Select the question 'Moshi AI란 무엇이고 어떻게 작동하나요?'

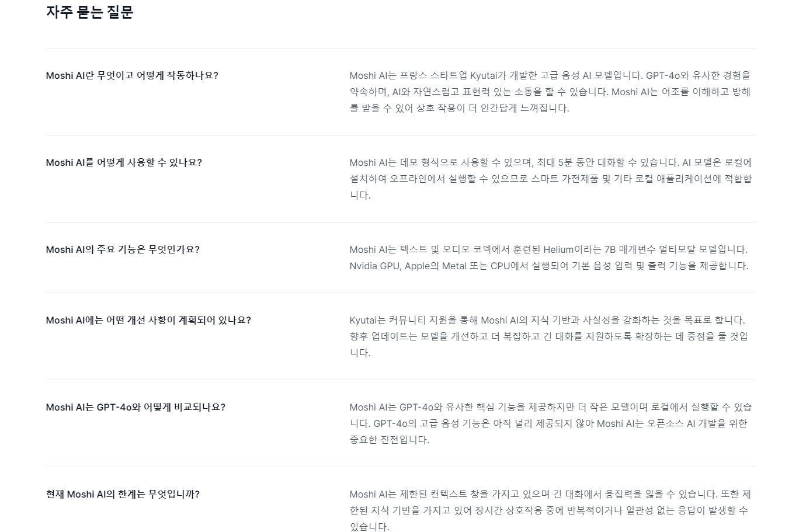pos(132,75)
